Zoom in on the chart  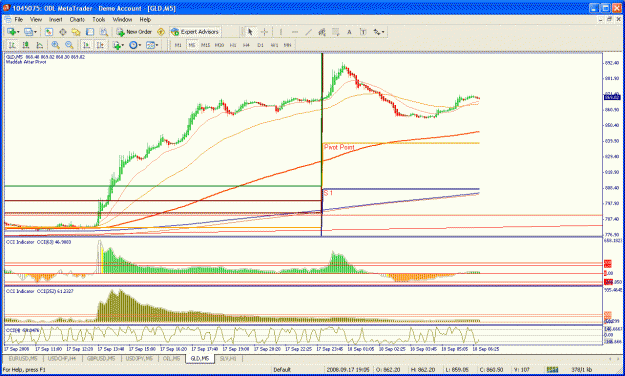pyautogui.click(x=55, y=45)
